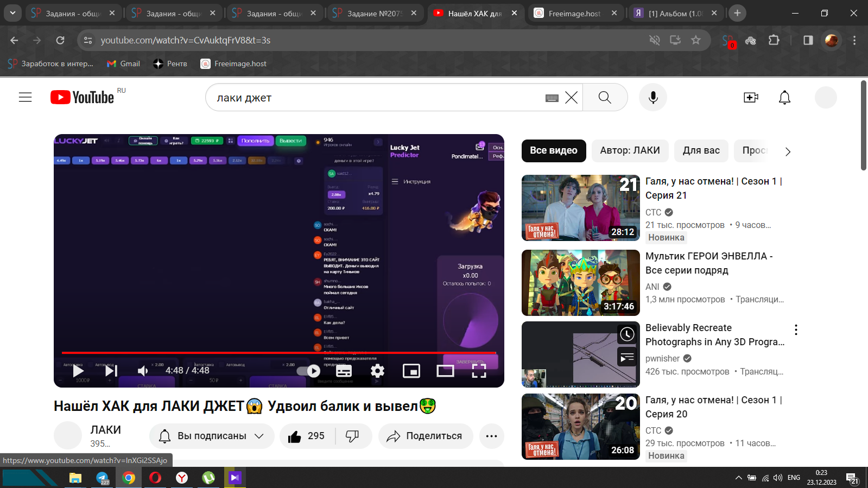The image size is (868, 488).
Task: Bookmark this page with star icon
Action: click(x=696, y=40)
